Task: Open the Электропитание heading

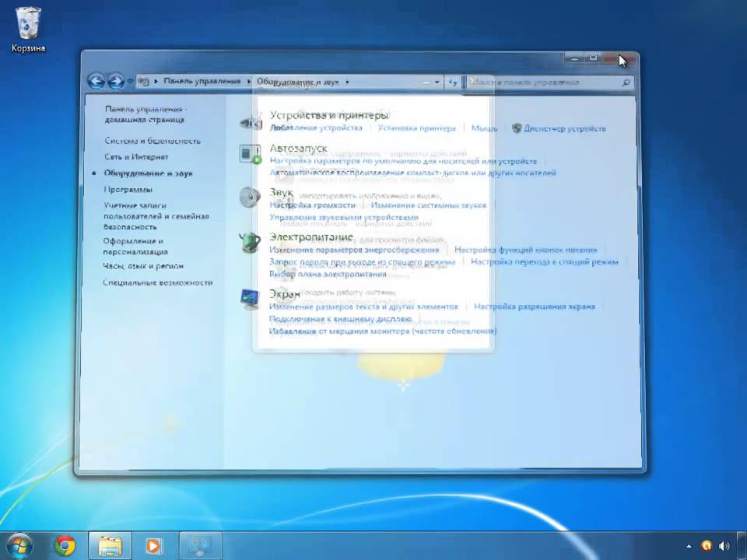Action: tap(311, 236)
